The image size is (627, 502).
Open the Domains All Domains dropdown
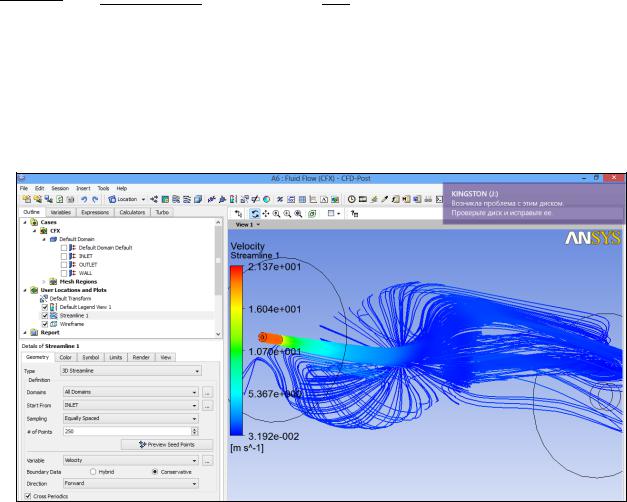pos(131,392)
